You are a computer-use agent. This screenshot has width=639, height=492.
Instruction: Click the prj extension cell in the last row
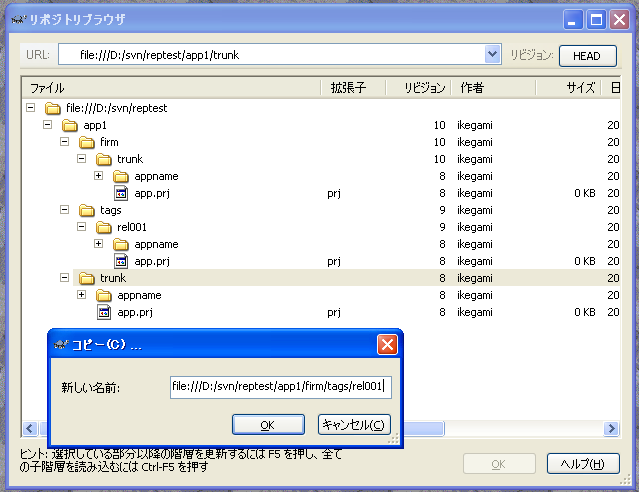click(x=334, y=313)
